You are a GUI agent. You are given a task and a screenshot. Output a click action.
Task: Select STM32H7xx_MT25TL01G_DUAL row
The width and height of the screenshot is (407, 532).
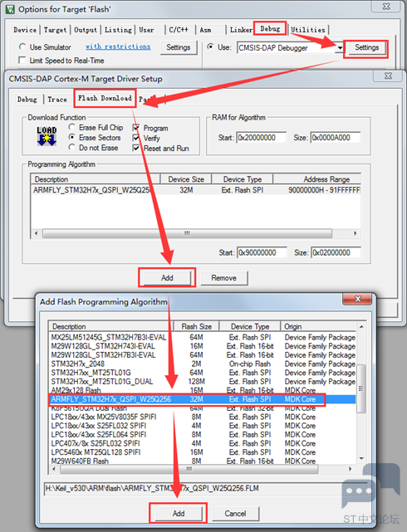tap(203, 381)
